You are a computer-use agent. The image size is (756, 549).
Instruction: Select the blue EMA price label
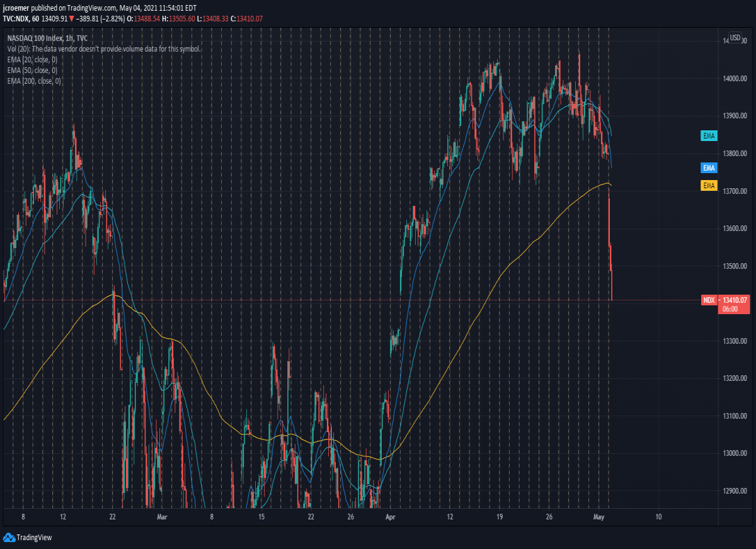tap(709, 168)
